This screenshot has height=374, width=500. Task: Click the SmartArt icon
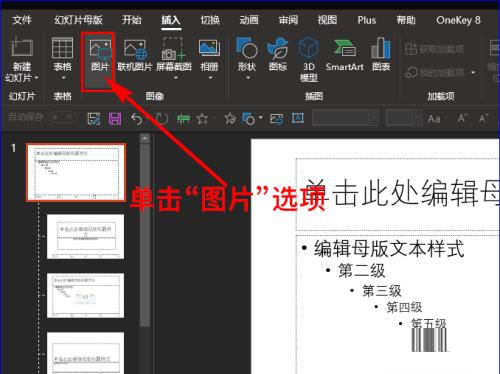345,48
